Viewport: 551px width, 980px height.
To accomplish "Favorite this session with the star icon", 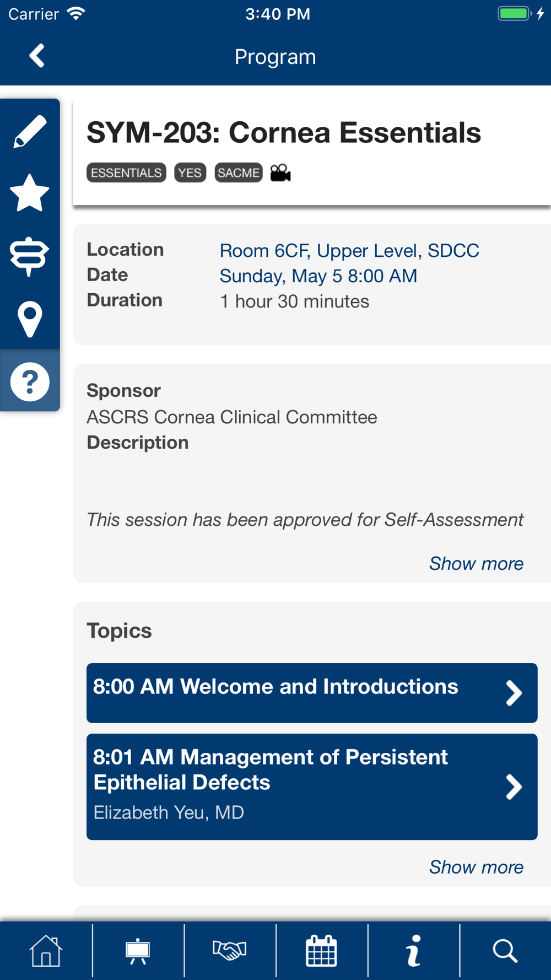I will pyautogui.click(x=30, y=193).
